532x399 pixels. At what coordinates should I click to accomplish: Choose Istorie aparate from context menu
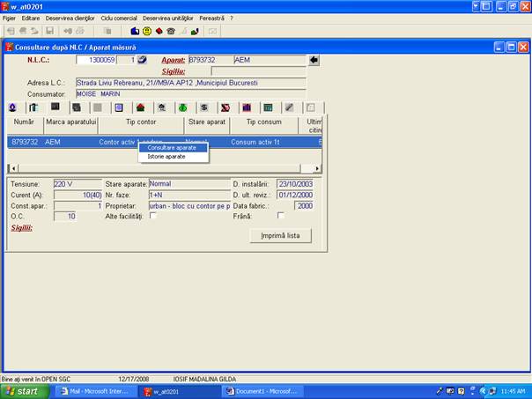tap(173, 157)
